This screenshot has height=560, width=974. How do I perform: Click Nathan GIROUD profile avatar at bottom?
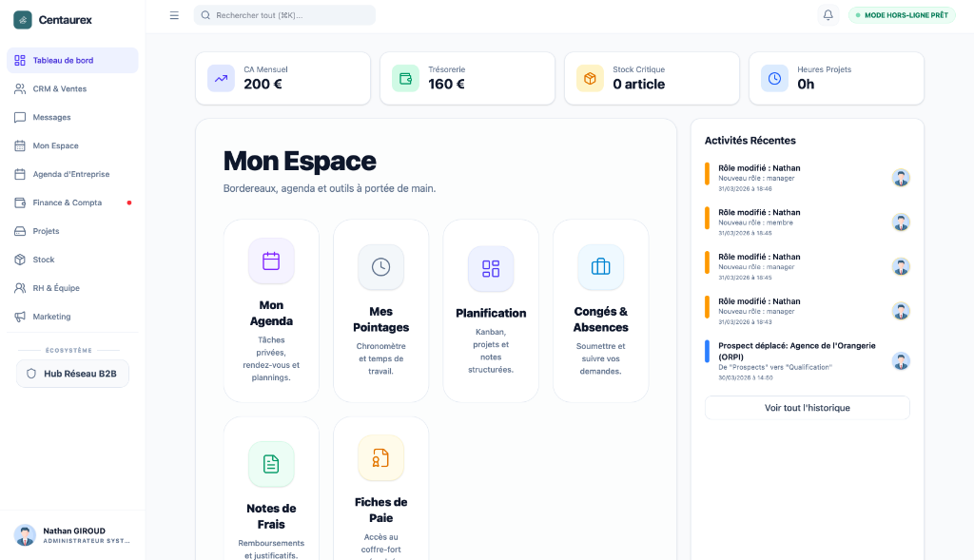pyautogui.click(x=25, y=535)
